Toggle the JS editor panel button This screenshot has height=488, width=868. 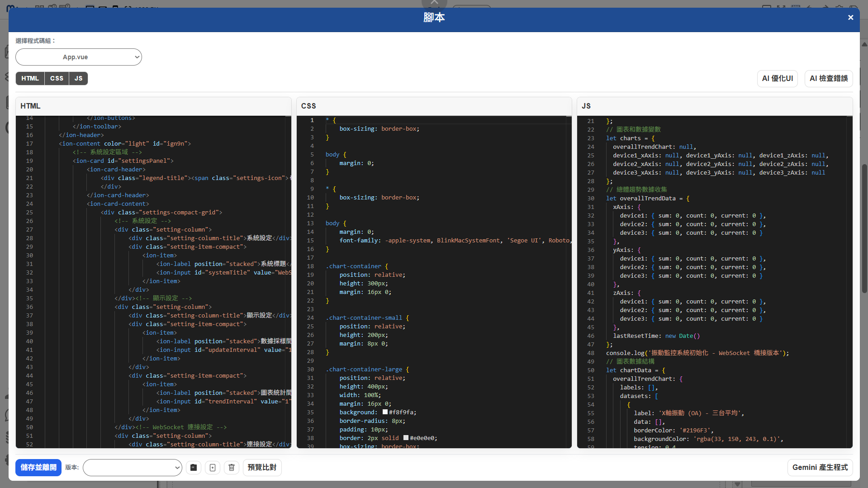coord(78,78)
